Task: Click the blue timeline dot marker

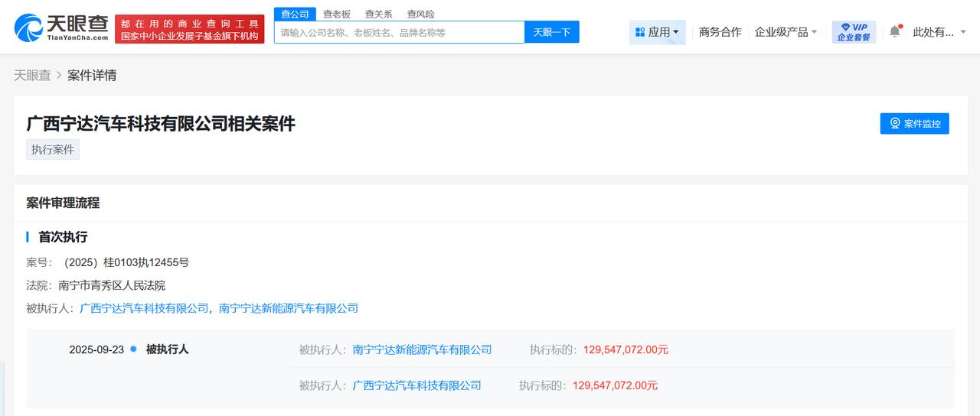Action: tap(133, 349)
